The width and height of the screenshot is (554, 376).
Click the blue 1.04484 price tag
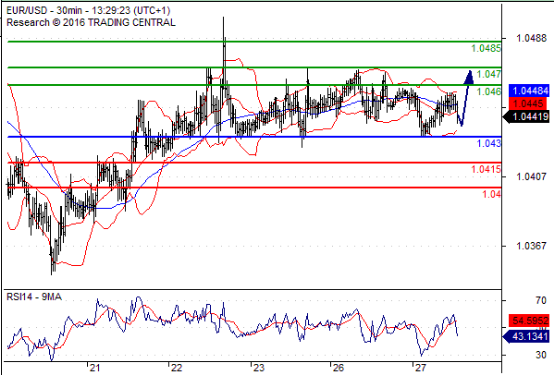tap(529, 91)
